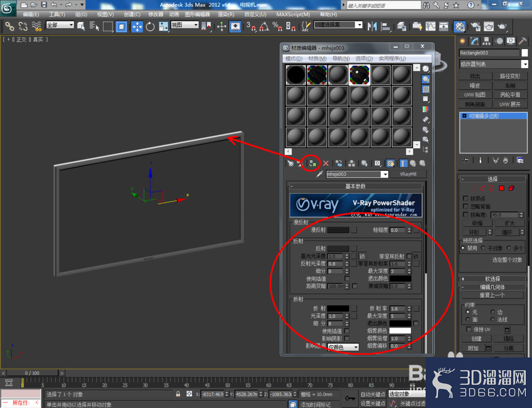This screenshot has height=408, width=532.
Task: Click the white 烟雾颜色 swatch
Action: 400,331
